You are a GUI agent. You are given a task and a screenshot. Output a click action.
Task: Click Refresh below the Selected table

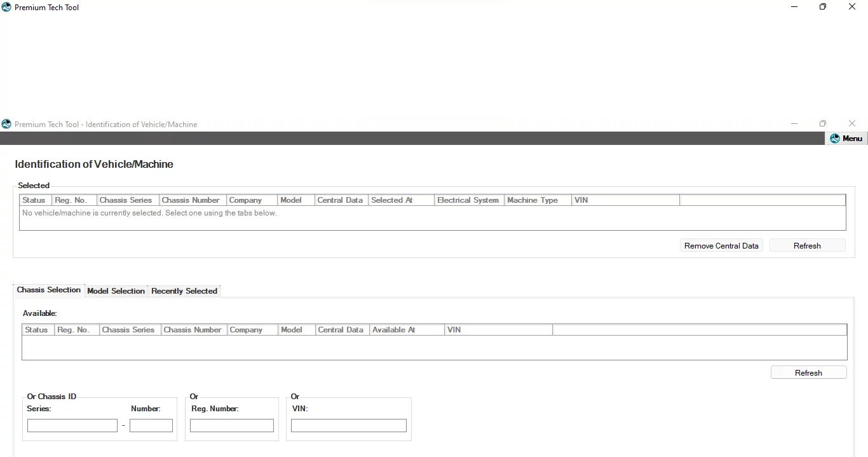pyautogui.click(x=807, y=245)
